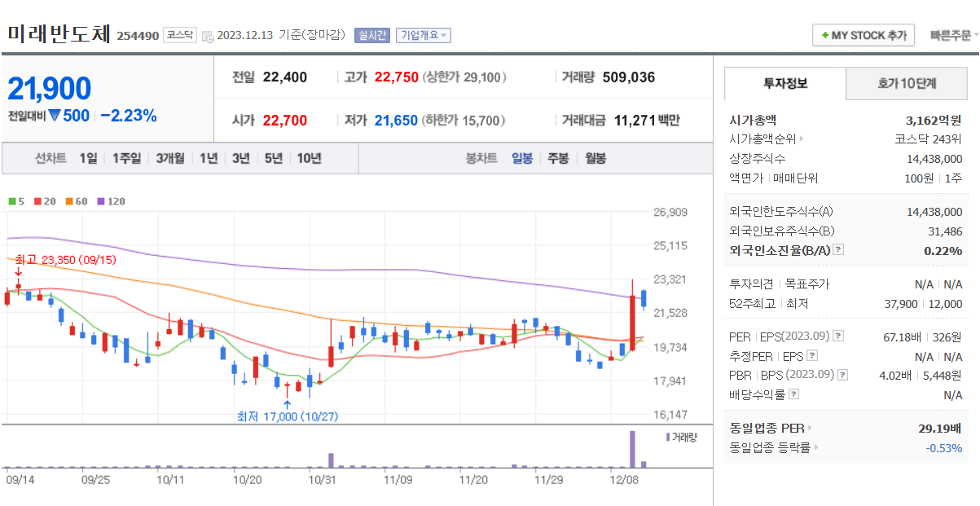Screen dimensions: 980x506
Task: Click the stock code 254490
Action: [x=138, y=36]
